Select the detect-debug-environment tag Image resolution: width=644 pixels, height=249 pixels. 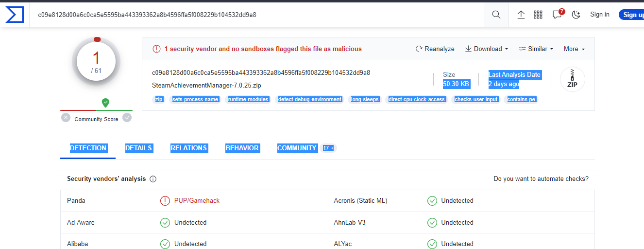309,99
